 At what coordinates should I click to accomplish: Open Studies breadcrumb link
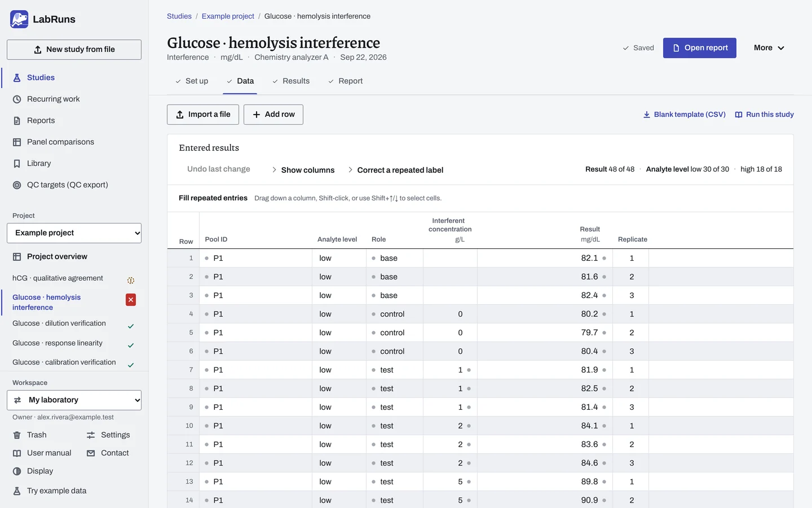[179, 16]
